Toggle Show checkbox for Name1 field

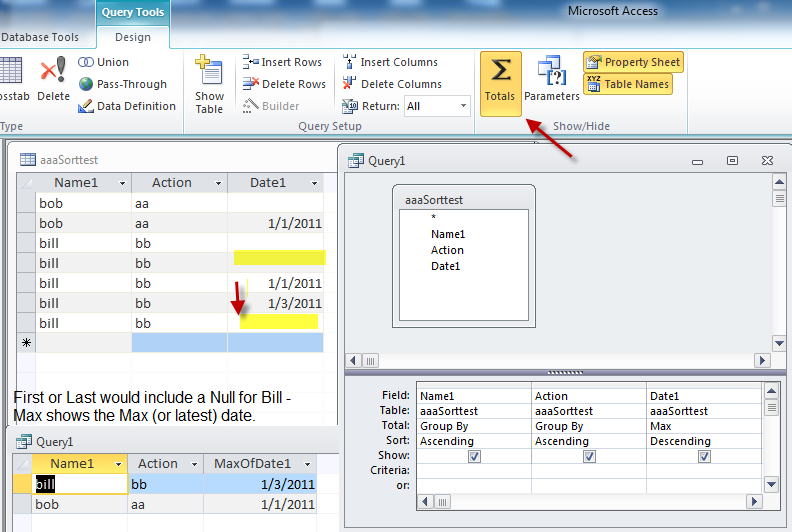pos(474,456)
